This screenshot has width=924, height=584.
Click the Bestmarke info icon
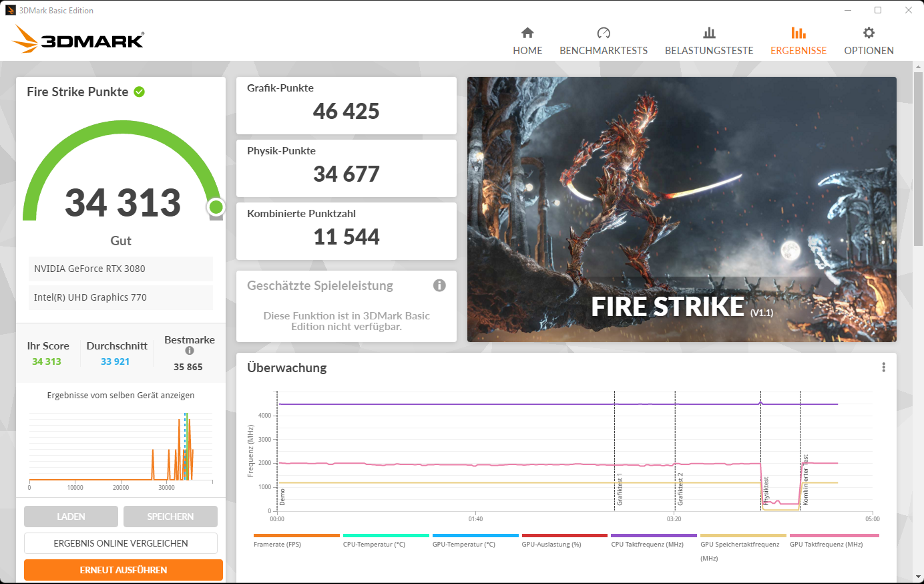[190, 351]
